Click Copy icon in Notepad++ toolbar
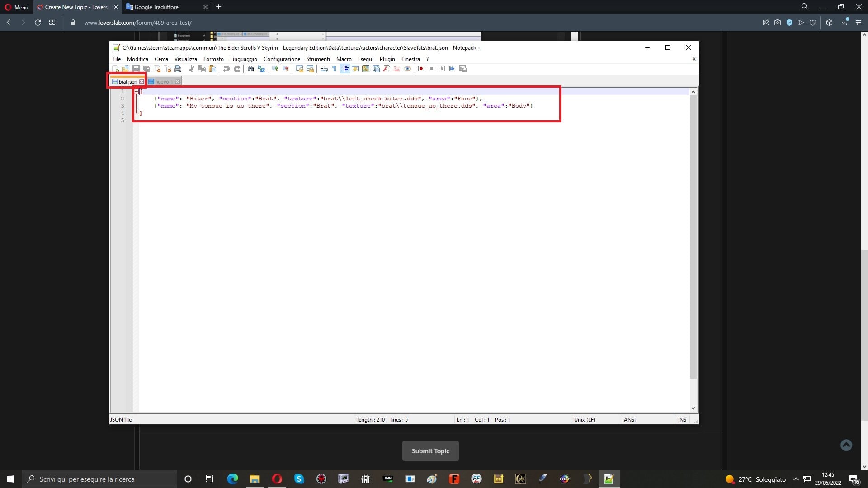Viewport: 868px width, 488px height. [x=202, y=69]
